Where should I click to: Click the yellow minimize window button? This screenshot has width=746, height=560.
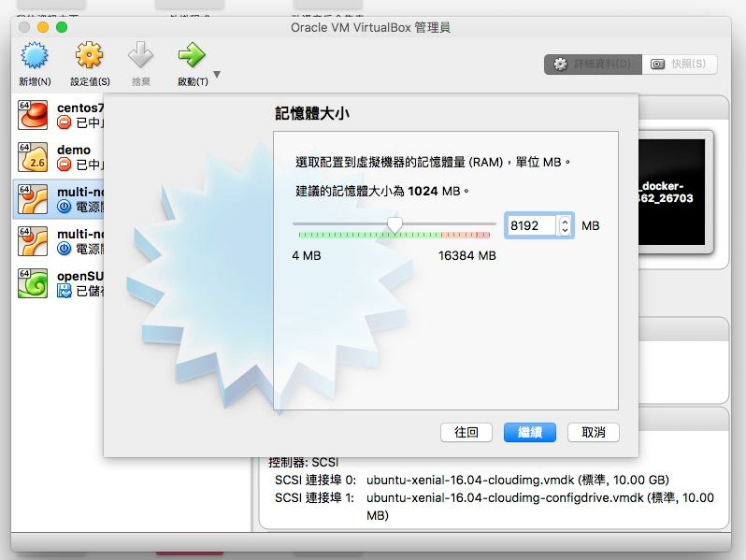(x=43, y=27)
